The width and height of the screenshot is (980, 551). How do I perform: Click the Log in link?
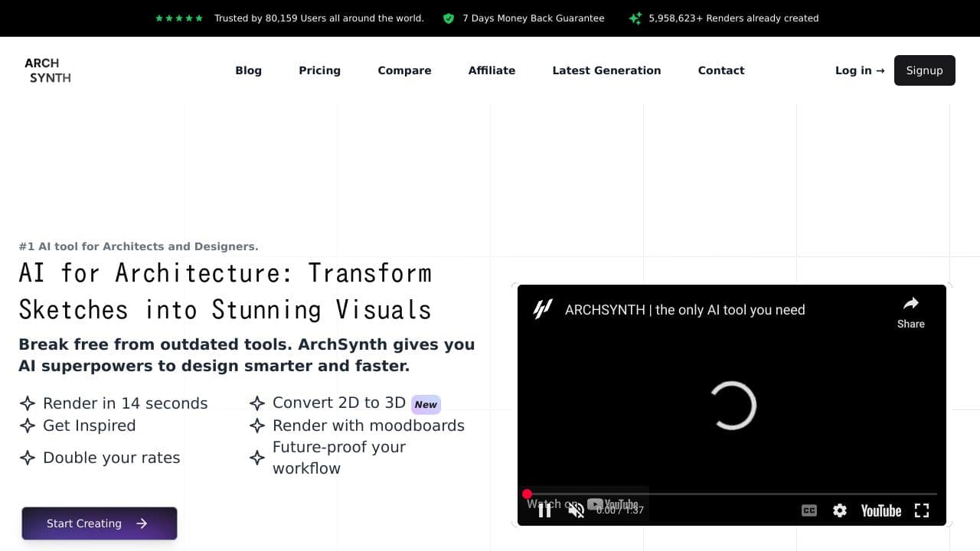coord(860,70)
